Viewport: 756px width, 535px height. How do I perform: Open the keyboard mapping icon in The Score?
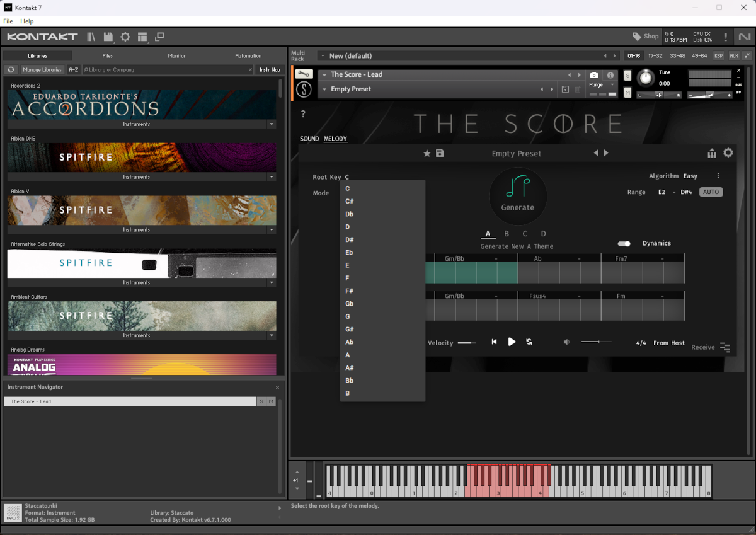tap(712, 153)
